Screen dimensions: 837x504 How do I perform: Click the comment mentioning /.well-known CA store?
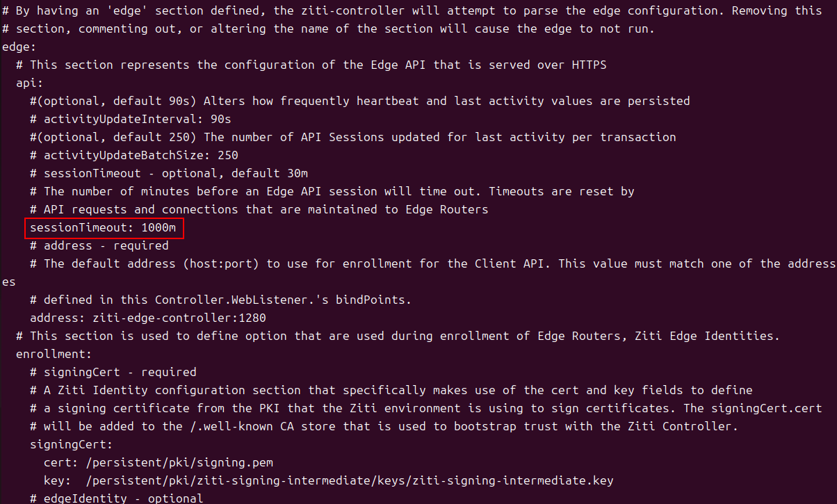coord(384,426)
